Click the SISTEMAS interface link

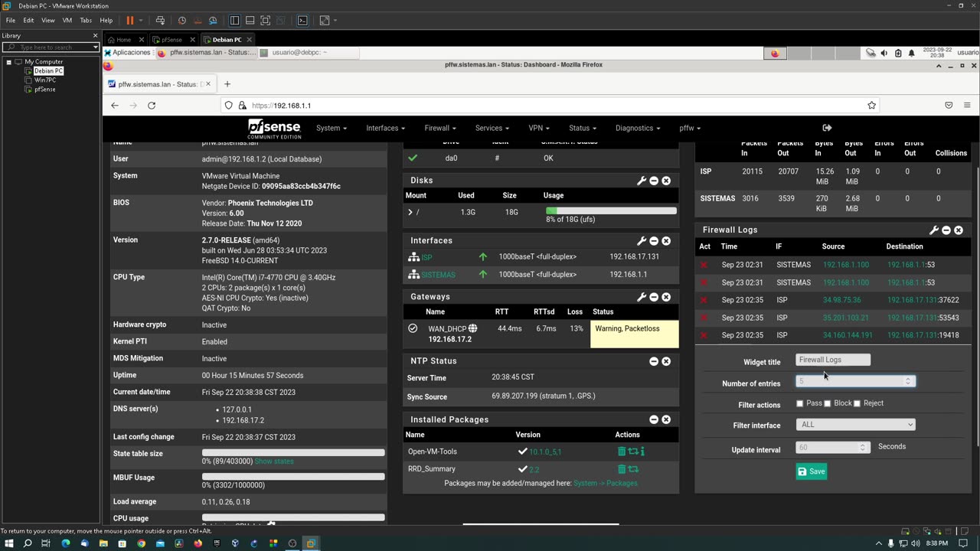pyautogui.click(x=438, y=275)
